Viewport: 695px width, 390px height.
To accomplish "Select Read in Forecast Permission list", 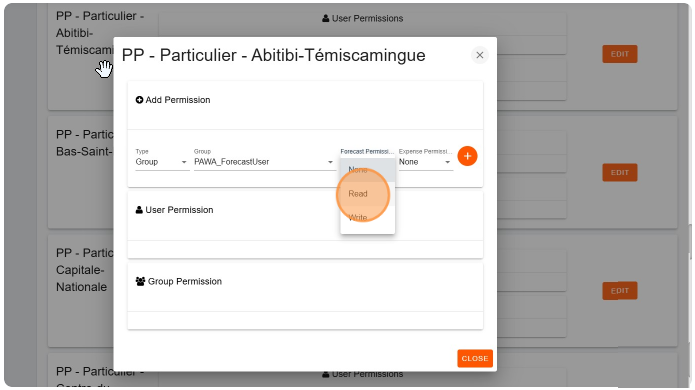I will [x=367, y=194].
